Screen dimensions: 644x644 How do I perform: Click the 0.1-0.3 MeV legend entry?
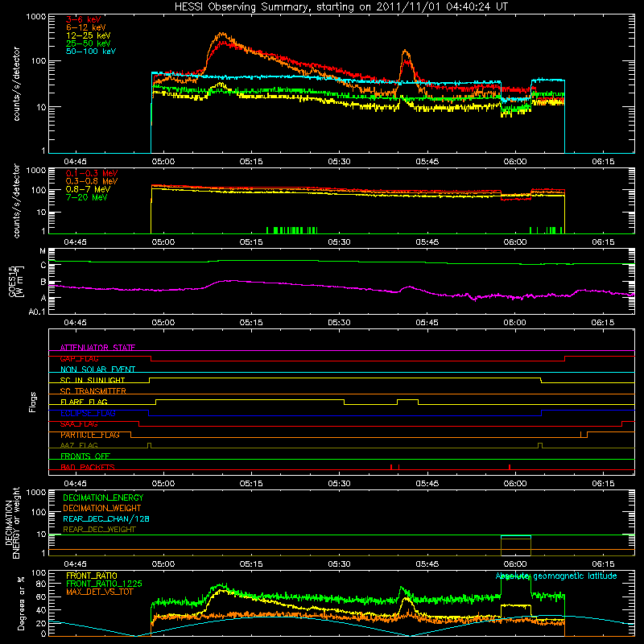[92, 173]
